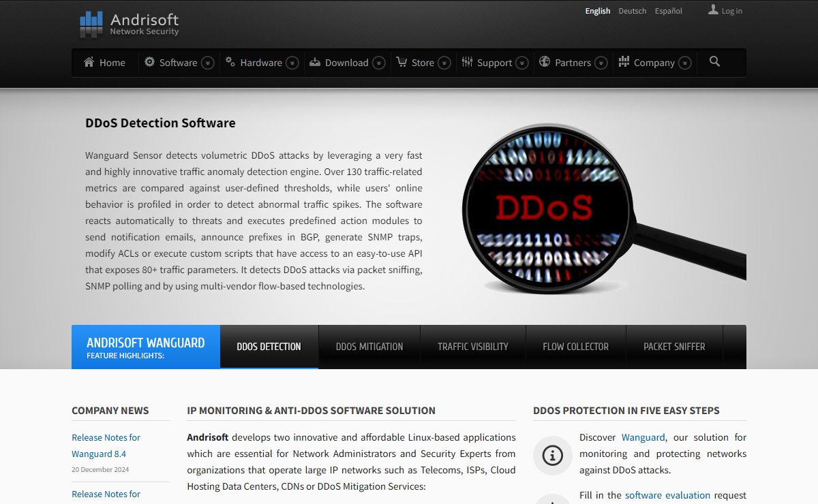Open the Hardware menu item

tap(261, 63)
